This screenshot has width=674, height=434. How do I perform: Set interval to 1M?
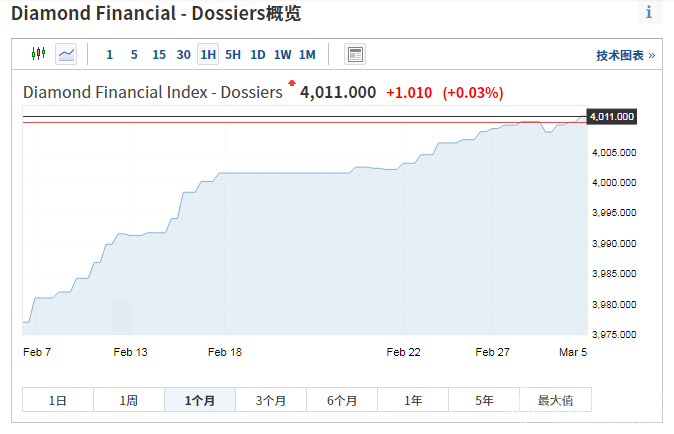tap(307, 55)
